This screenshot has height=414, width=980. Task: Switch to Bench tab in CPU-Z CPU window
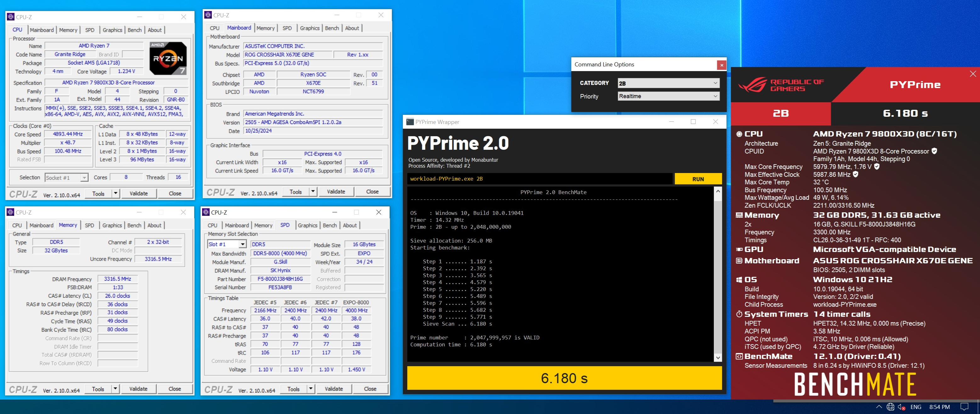pos(135,30)
